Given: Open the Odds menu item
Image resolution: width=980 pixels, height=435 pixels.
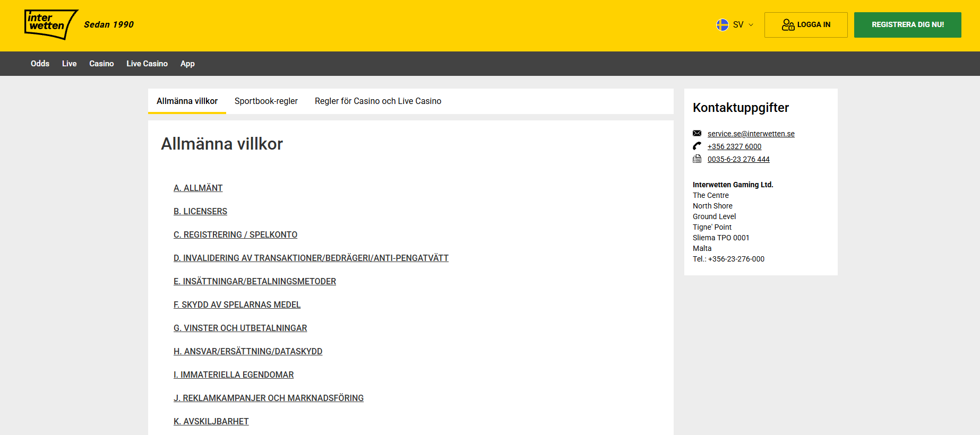Looking at the screenshot, I should 40,64.
